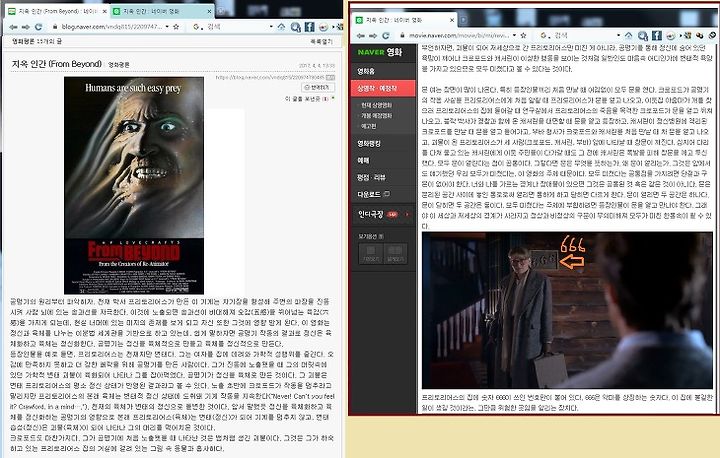720x458 pixels.
Task: Open 영화랭킹 in Naver movie sidebar
Action: point(369,144)
